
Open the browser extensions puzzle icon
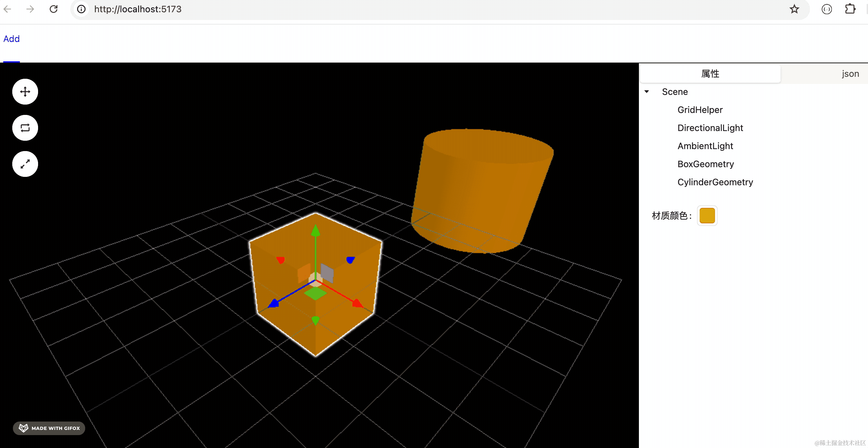850,9
